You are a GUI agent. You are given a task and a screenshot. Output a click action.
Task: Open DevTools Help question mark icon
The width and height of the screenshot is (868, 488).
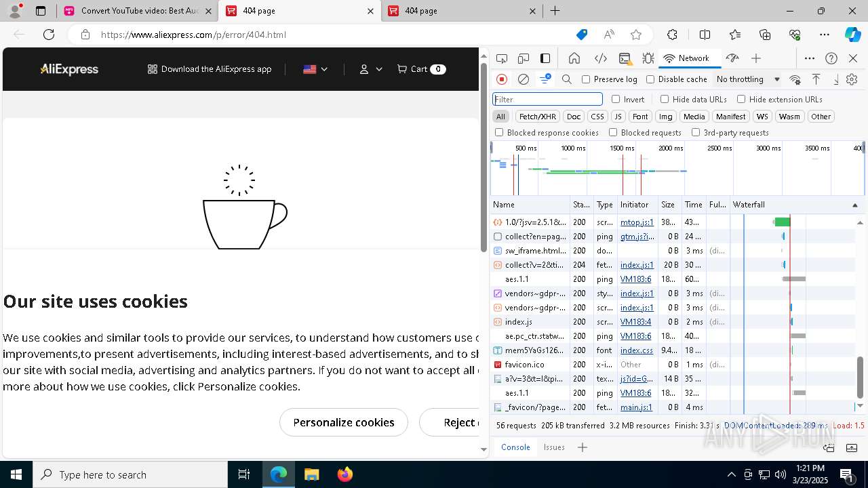(831, 58)
